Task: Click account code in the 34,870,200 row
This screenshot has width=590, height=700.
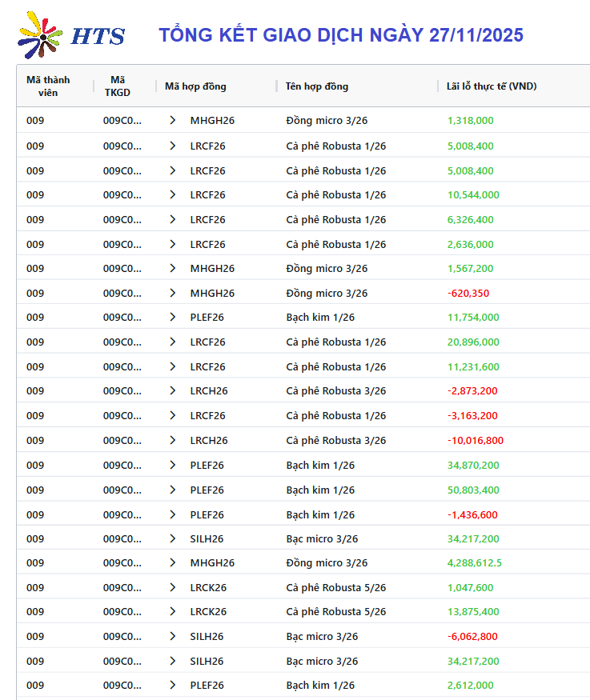Action: (x=122, y=465)
